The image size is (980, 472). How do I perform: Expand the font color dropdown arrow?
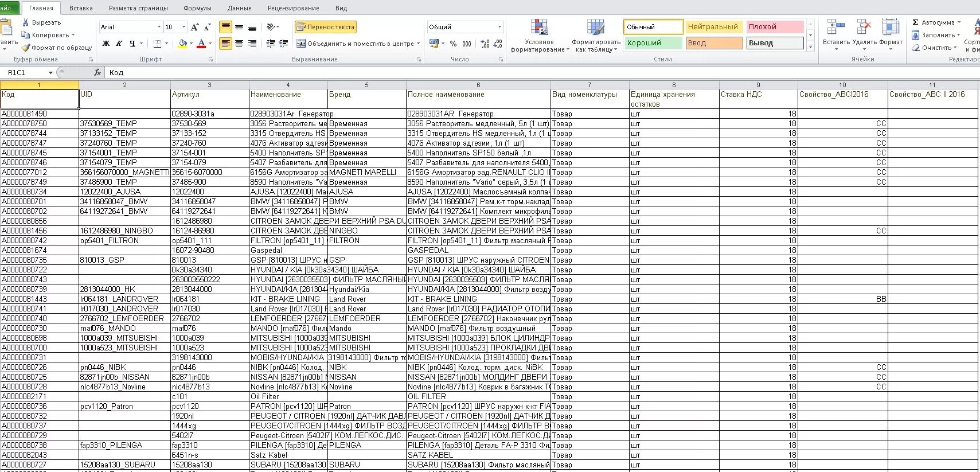210,44
